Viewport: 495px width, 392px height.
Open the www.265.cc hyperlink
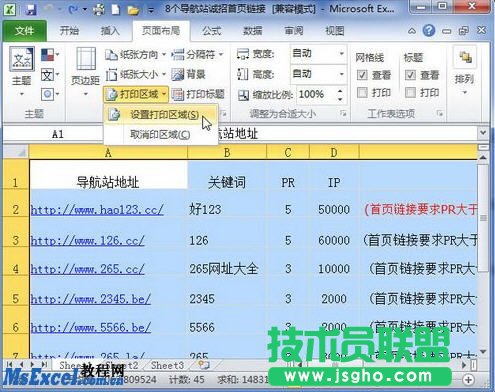tap(88, 269)
